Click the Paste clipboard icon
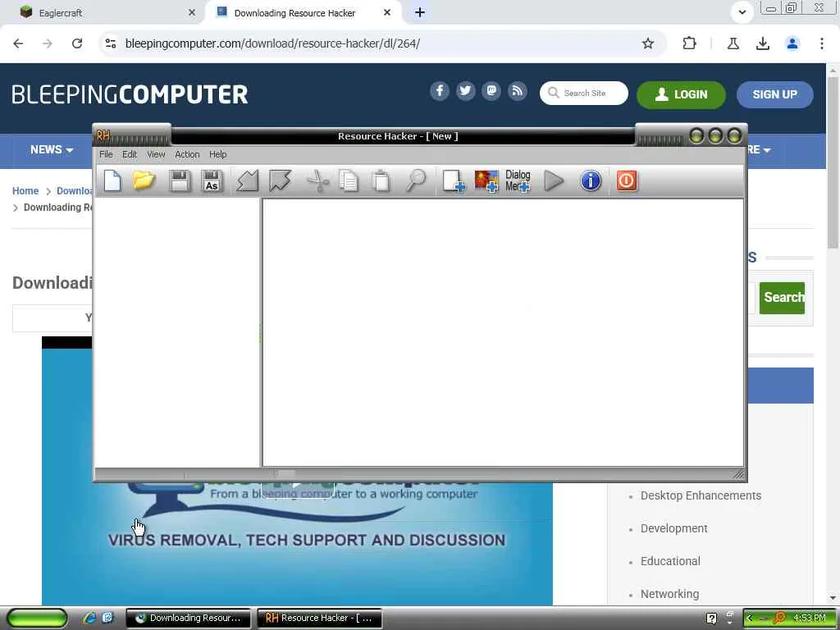 pos(381,180)
